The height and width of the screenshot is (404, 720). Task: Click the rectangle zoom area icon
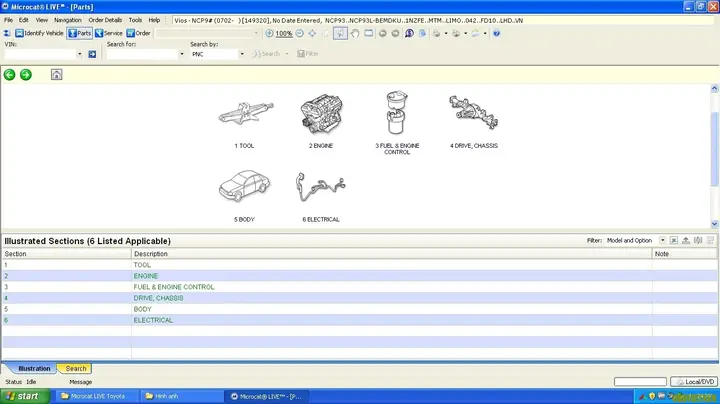pos(368,33)
